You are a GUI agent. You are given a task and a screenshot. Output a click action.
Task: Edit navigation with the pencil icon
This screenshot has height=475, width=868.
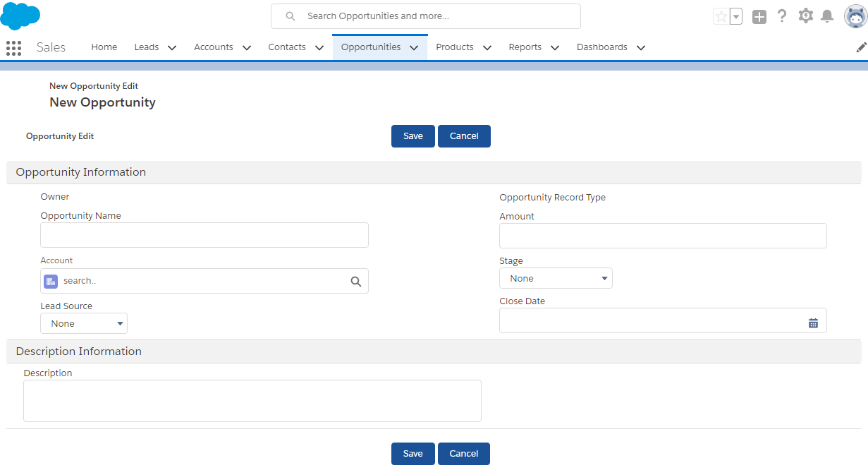(861, 47)
